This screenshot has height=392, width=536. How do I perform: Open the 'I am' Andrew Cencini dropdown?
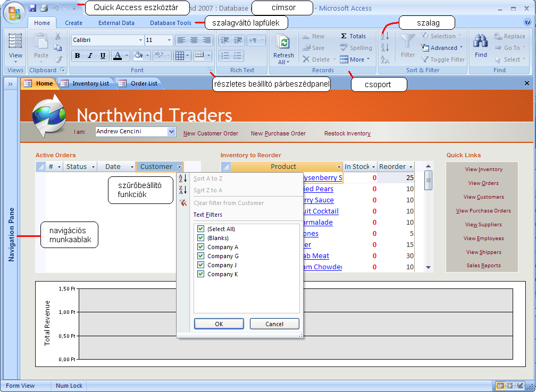click(172, 132)
